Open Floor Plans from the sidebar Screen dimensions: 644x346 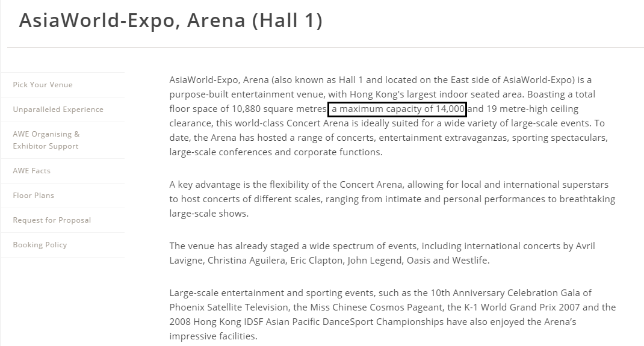pyautogui.click(x=34, y=196)
